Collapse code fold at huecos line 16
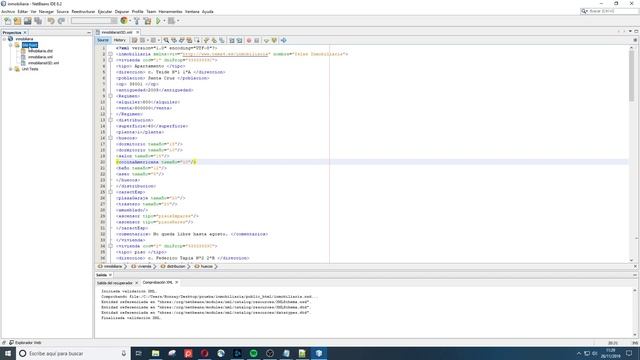The image size is (640, 360). [110, 138]
